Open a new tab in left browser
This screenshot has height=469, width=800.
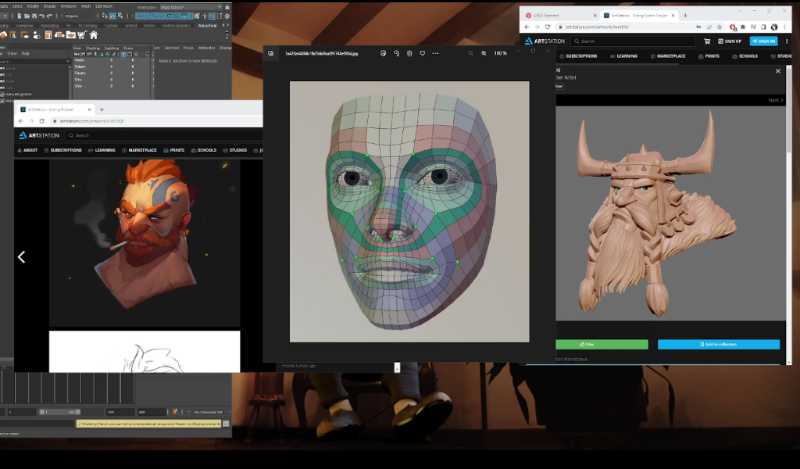pos(101,108)
